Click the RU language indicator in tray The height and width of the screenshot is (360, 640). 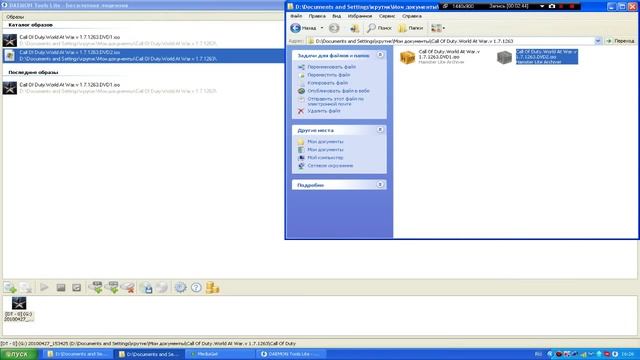[538, 354]
